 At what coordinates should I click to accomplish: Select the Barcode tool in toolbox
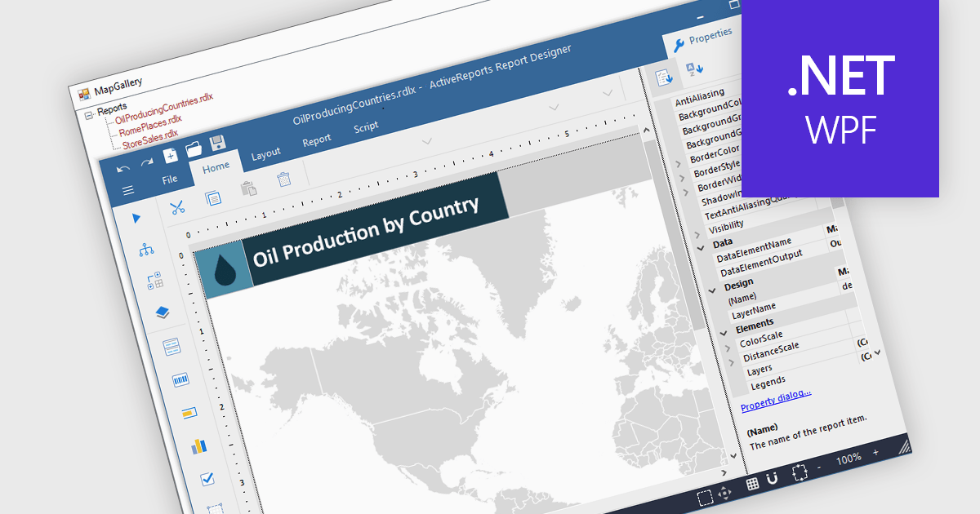tap(180, 380)
